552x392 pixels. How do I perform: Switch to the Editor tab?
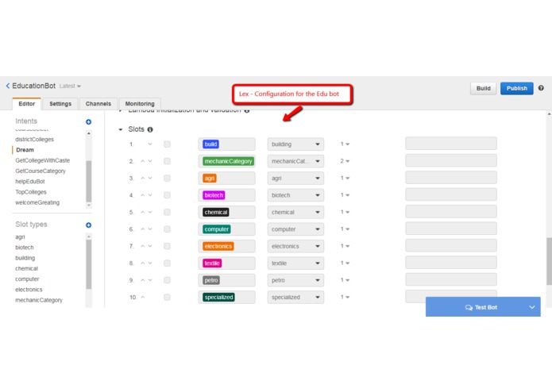27,104
